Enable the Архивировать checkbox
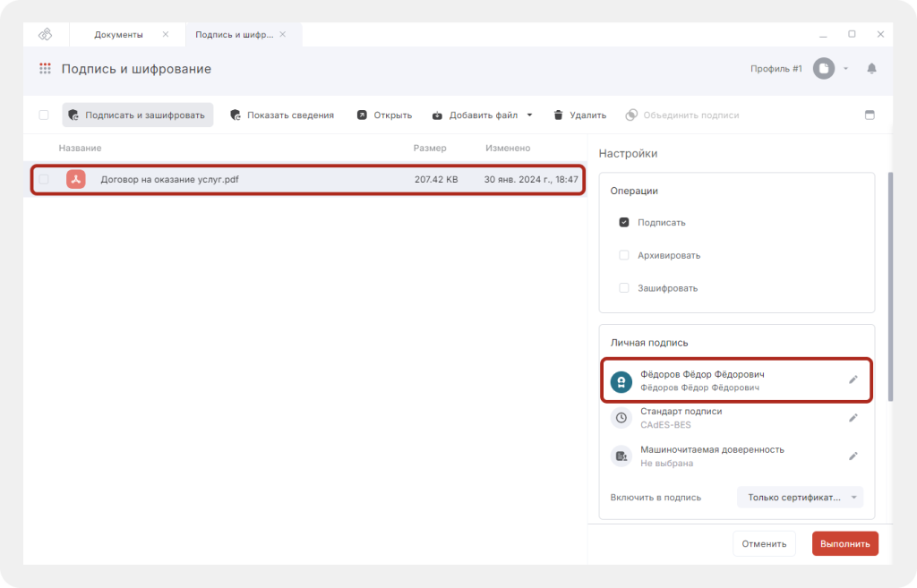This screenshot has width=917, height=588. tap(624, 255)
